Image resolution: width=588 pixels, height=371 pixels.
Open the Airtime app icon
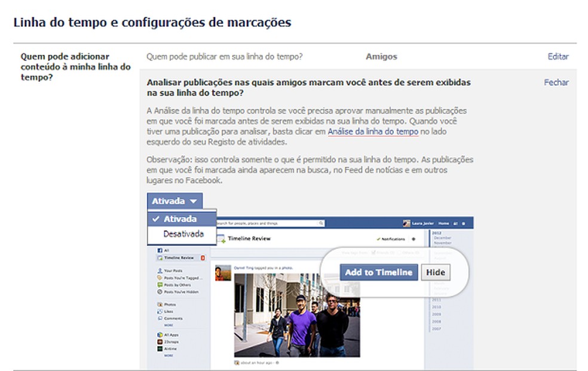[x=161, y=349]
